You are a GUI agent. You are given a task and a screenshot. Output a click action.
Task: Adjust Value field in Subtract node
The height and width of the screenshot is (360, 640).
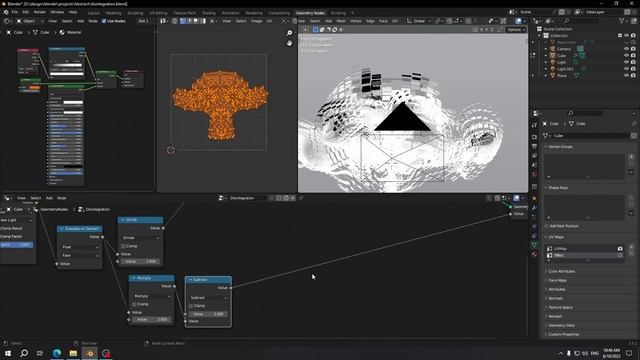pyautogui.click(x=208, y=314)
